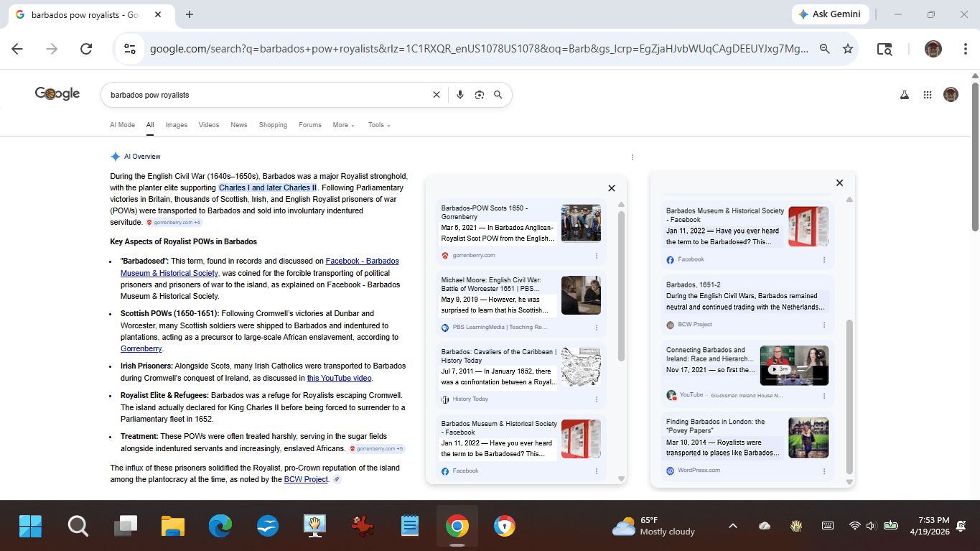Bookmark this page with star icon

848,49
